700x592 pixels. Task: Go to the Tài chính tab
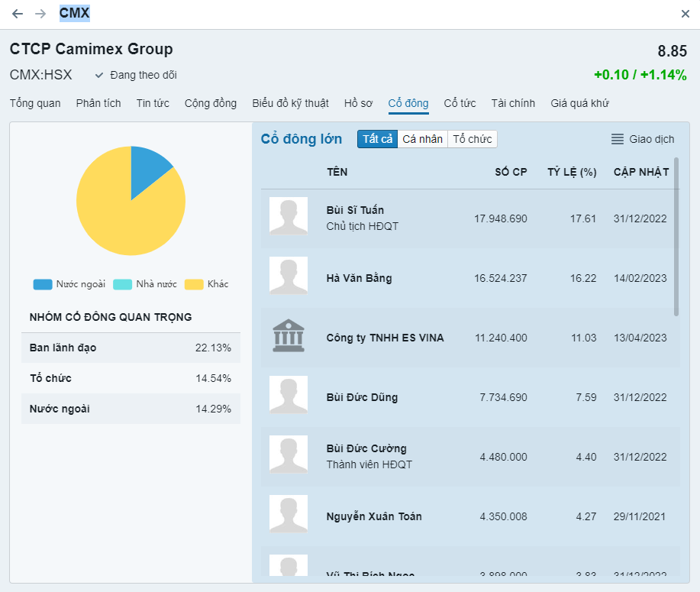pos(513,103)
